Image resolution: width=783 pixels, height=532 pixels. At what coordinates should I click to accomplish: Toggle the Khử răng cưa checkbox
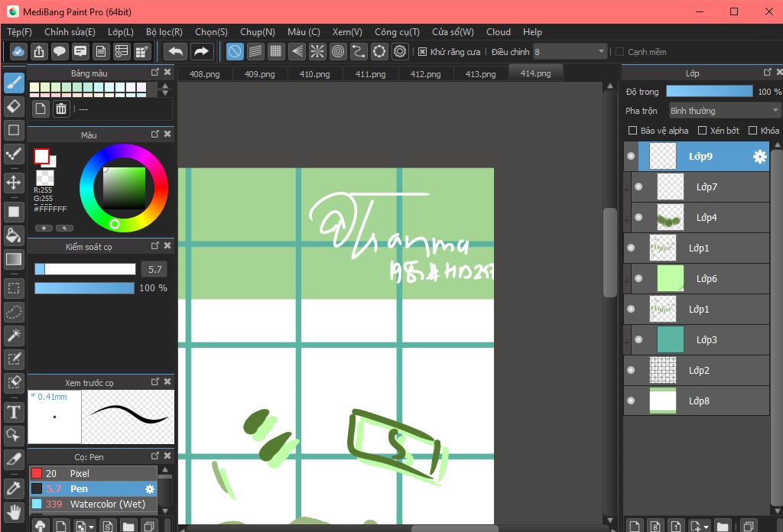click(422, 52)
